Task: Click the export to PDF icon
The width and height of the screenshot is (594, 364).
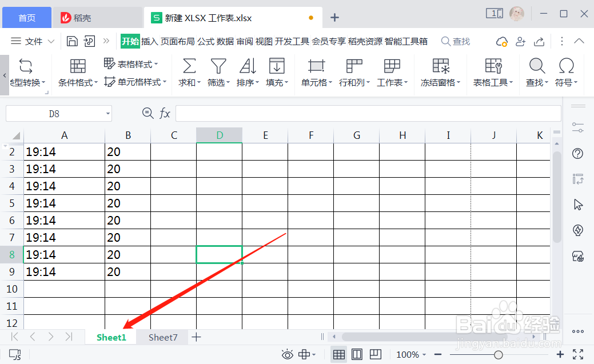Action: 89,41
